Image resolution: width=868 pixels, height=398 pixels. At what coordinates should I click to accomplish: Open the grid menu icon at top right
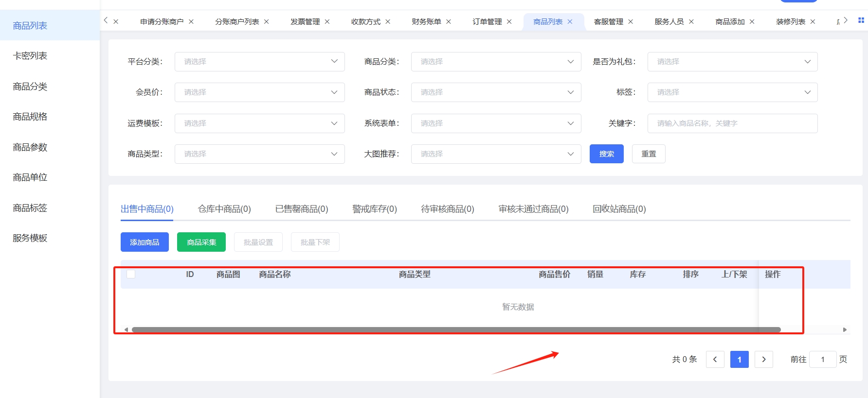click(861, 20)
